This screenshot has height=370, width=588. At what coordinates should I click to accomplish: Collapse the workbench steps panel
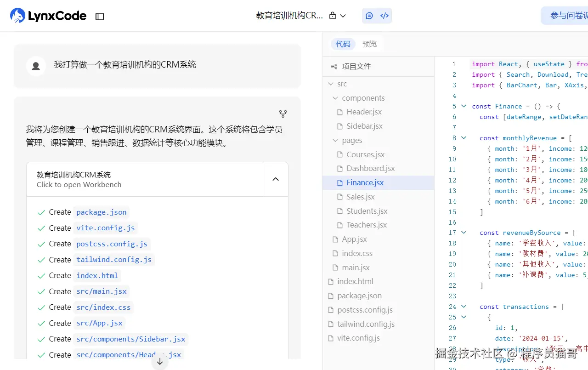(276, 179)
